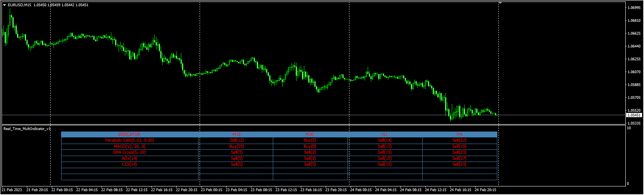Image resolution: width=644 pixels, height=195 pixels.
Task: Click the M30 column header
Action: [x=310, y=134]
